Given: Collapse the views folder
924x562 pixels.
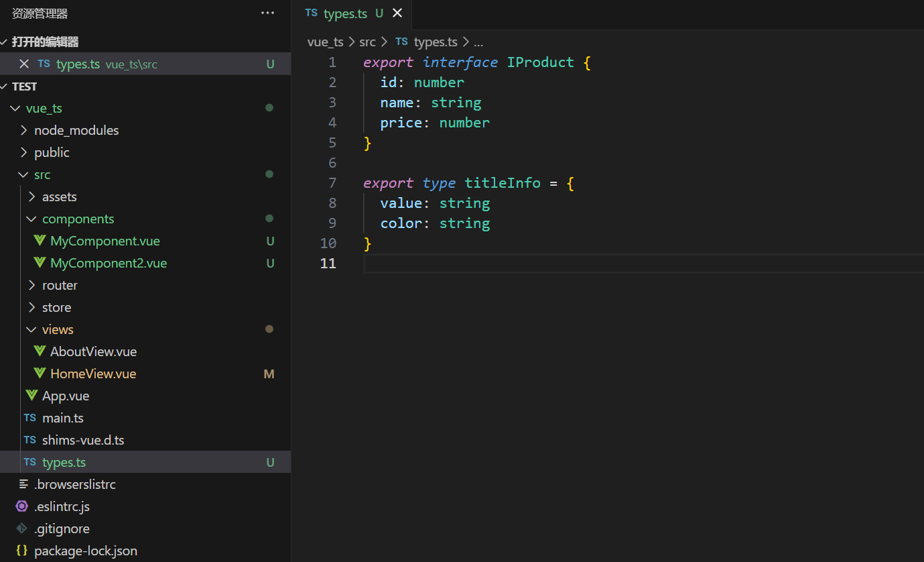Looking at the screenshot, I should tap(32, 329).
